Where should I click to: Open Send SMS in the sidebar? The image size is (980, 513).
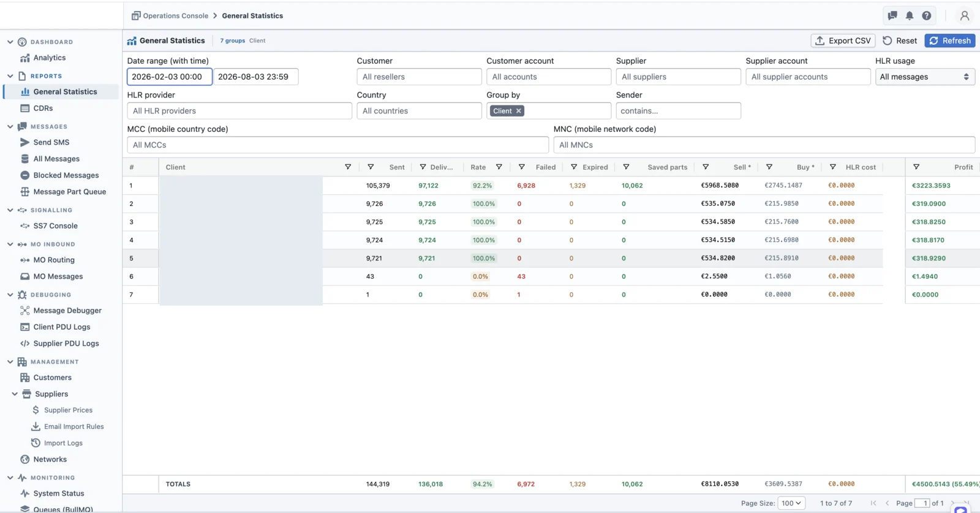(x=51, y=142)
